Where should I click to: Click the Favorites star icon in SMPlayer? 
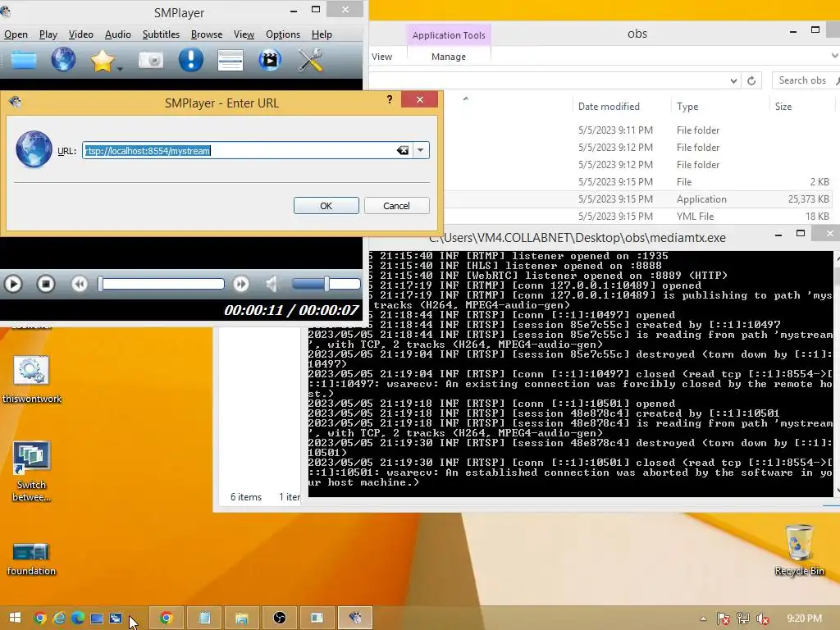(102, 60)
